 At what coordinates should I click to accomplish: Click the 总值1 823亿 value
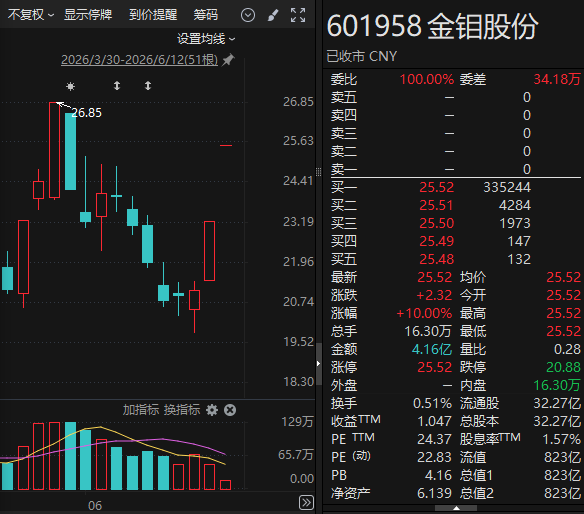pos(562,475)
